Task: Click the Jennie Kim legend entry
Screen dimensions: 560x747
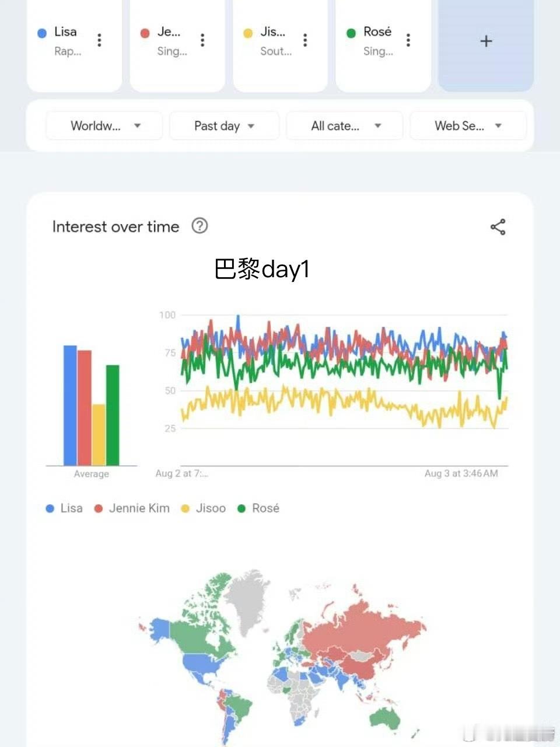Action: (132, 508)
